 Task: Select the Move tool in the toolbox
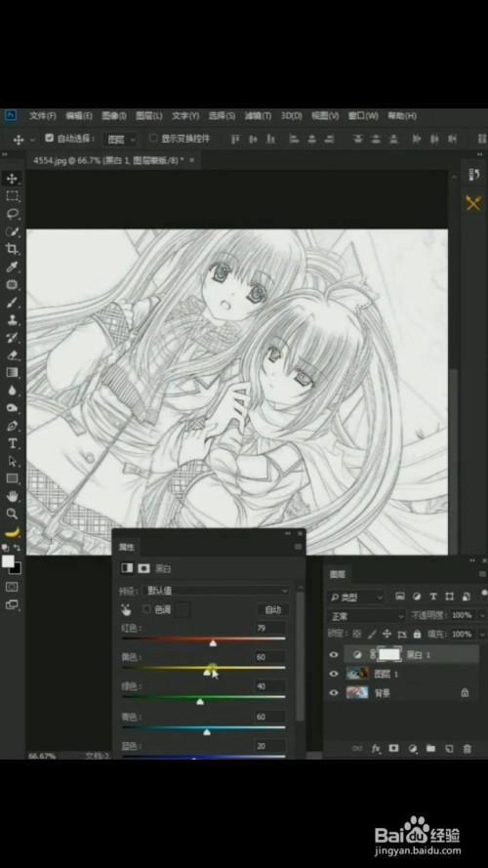(12, 179)
